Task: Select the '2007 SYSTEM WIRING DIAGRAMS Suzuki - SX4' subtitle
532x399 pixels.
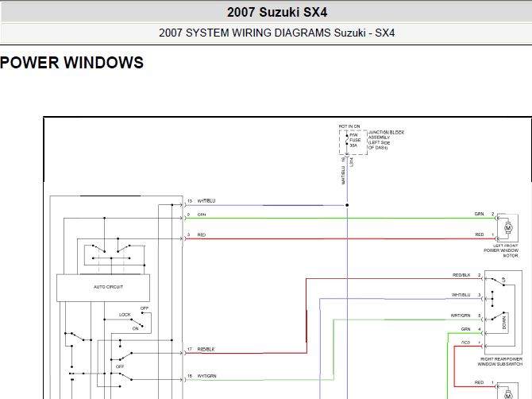Action: [x=277, y=33]
